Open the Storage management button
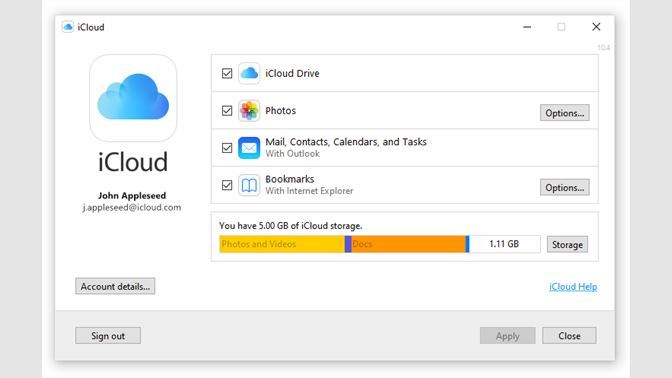Viewport: 672px width, 378px height. [x=567, y=244]
